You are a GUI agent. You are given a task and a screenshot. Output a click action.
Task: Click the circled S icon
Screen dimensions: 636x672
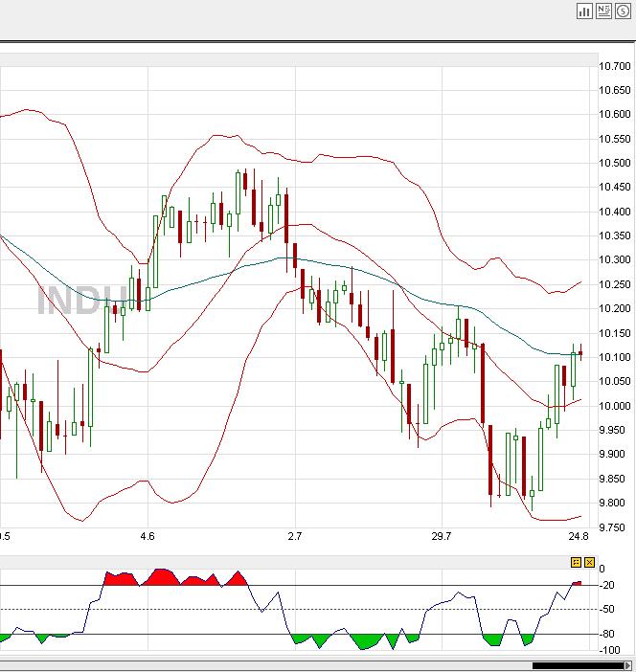click(623, 11)
